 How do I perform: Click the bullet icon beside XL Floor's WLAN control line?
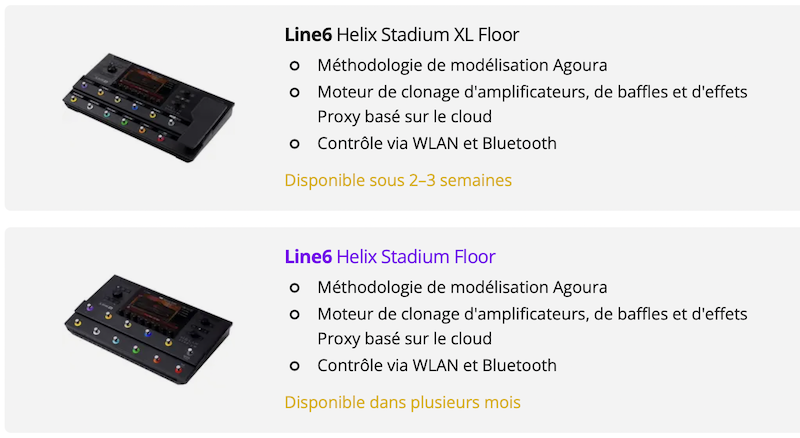click(294, 144)
